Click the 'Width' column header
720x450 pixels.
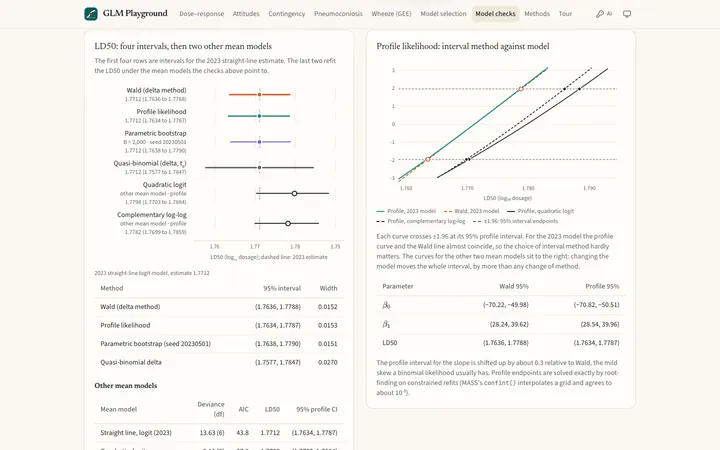click(328, 288)
